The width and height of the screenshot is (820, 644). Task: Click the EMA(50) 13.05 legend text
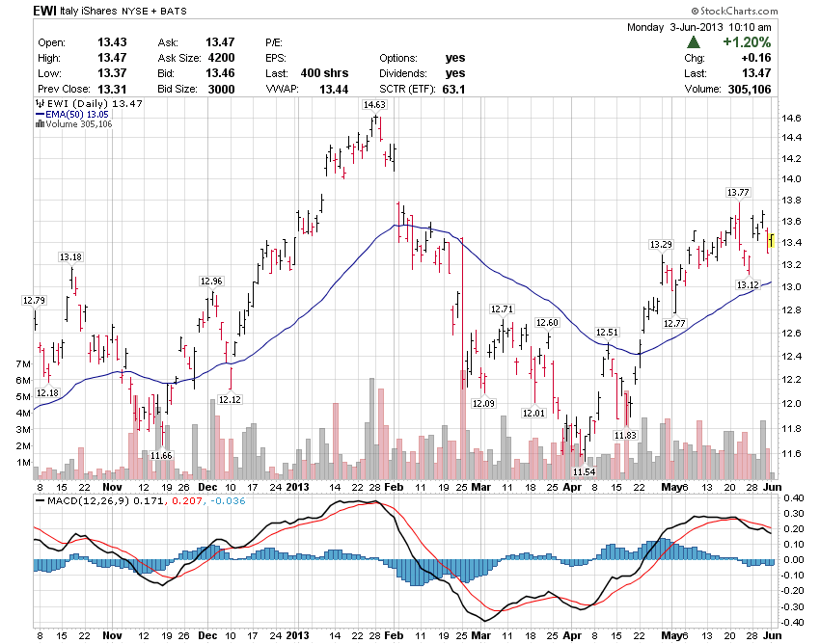77,114
